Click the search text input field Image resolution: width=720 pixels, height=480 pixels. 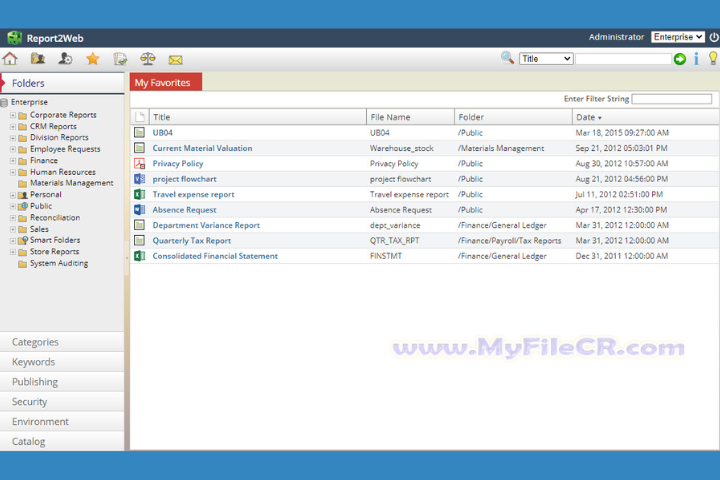(x=623, y=59)
